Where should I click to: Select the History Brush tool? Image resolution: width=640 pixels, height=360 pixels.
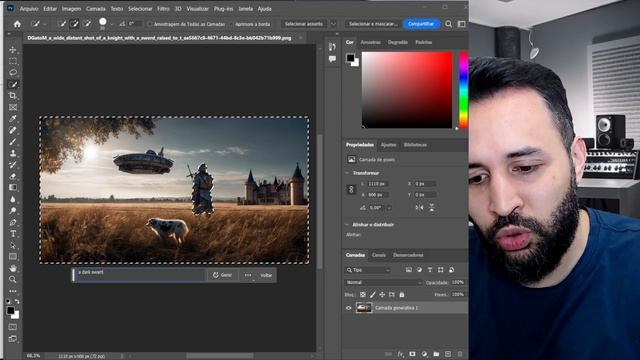click(x=13, y=164)
